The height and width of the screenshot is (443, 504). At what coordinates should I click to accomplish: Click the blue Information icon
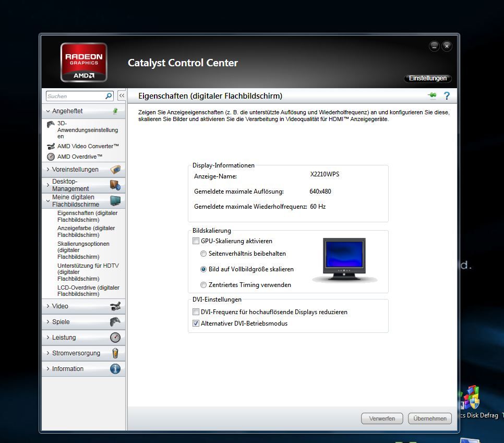[115, 369]
